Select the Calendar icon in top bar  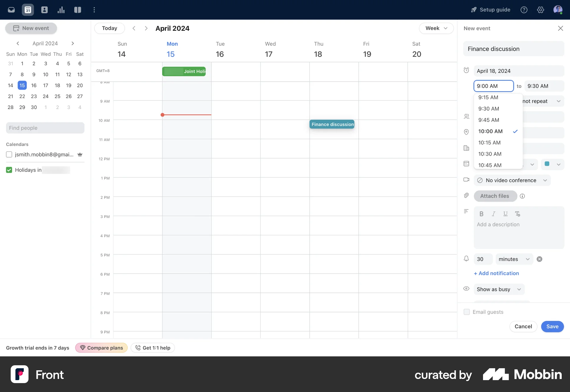28,10
